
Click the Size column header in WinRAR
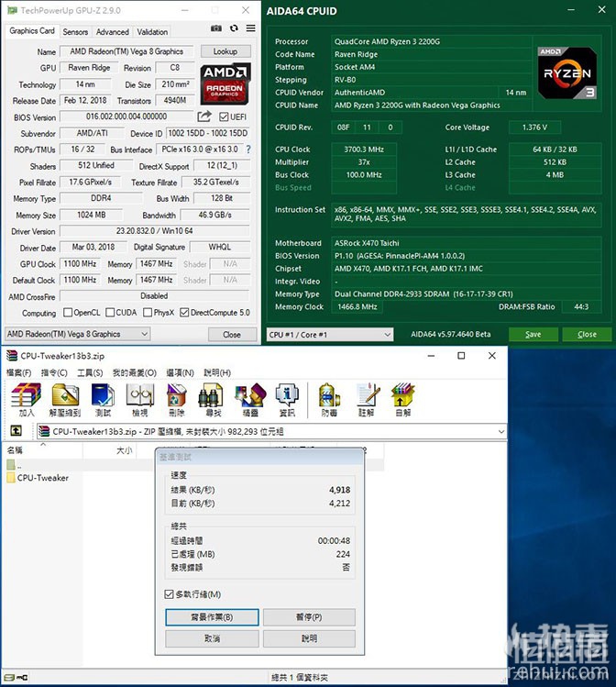pos(109,450)
